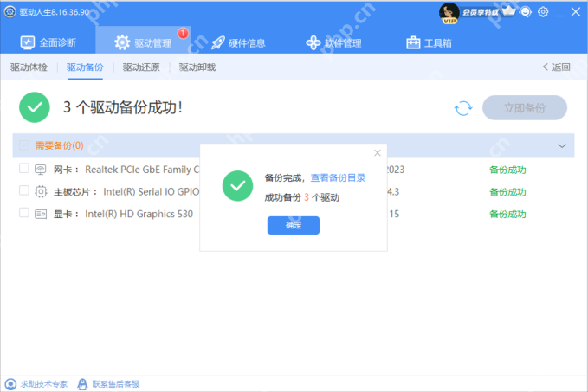Click the membership crown icon
This screenshot has width=588, height=392.
click(509, 11)
